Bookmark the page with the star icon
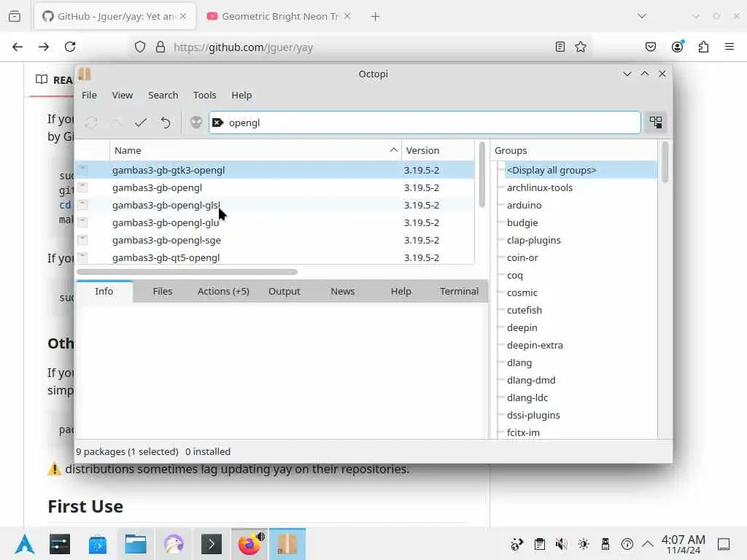 click(580, 47)
